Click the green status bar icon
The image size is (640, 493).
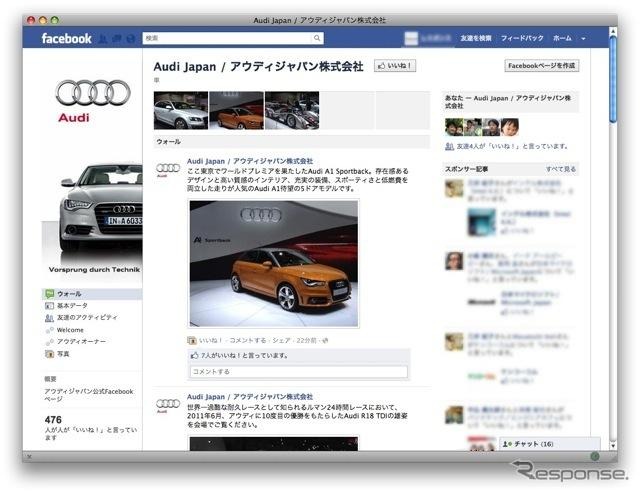tap(595, 457)
